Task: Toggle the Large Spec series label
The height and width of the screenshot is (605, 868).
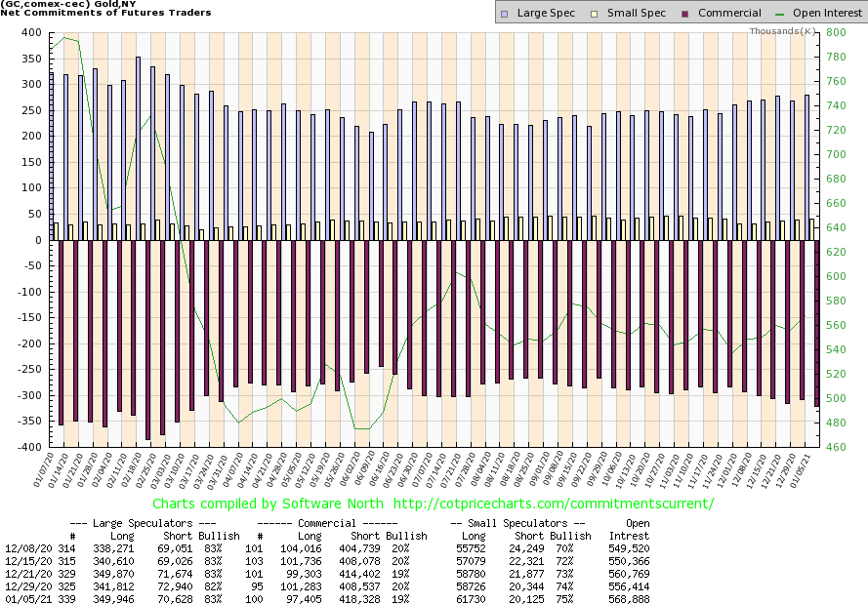Action: pos(546,13)
